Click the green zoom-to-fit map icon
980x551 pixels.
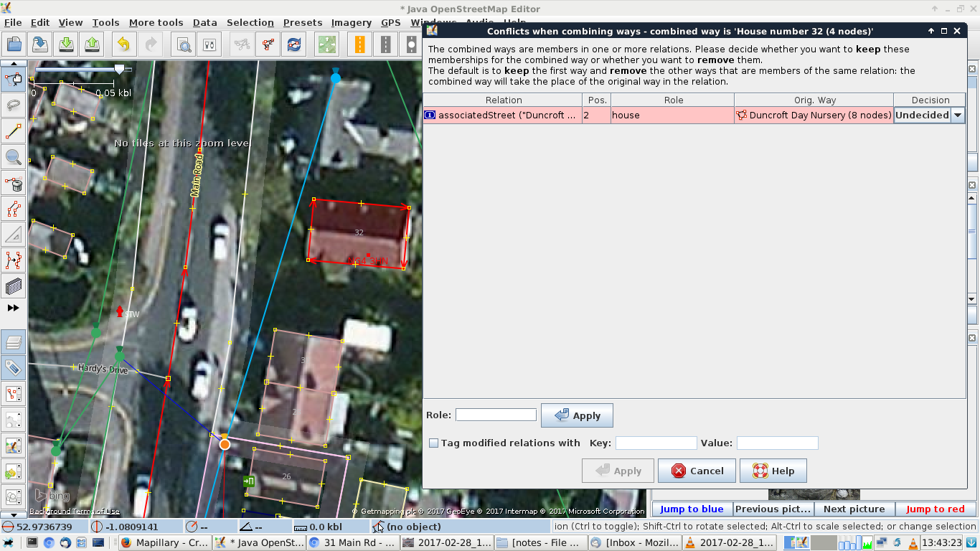tap(327, 44)
